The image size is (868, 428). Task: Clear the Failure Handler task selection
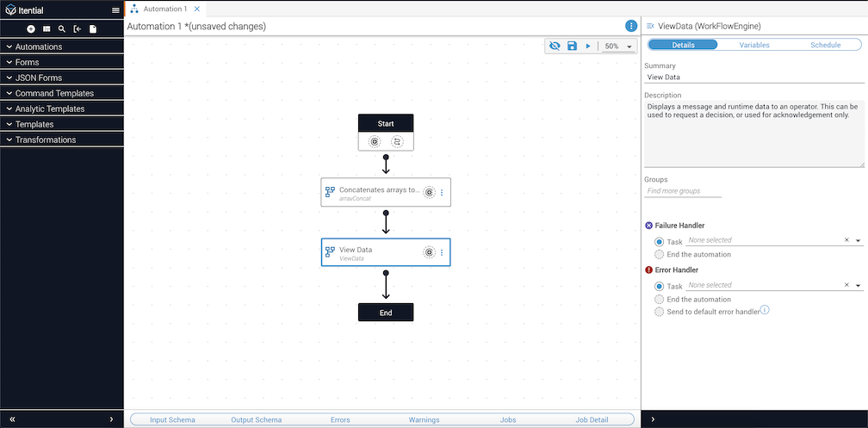(x=846, y=239)
